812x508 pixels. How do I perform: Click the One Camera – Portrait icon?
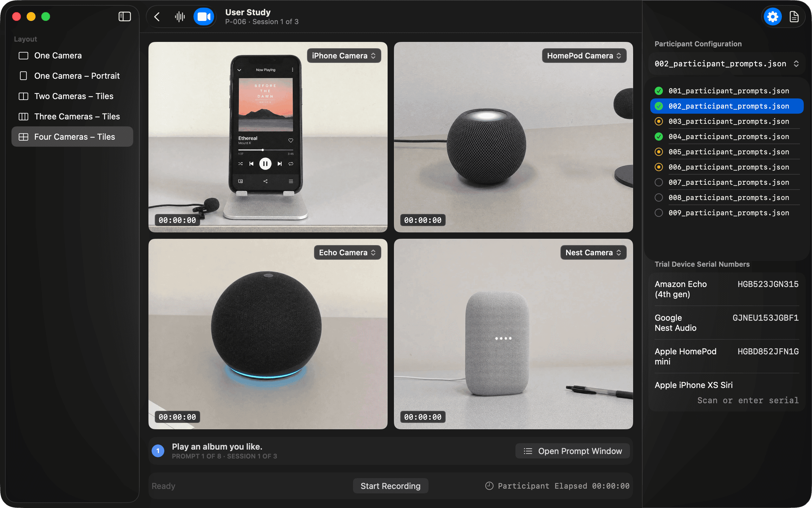pyautogui.click(x=23, y=76)
